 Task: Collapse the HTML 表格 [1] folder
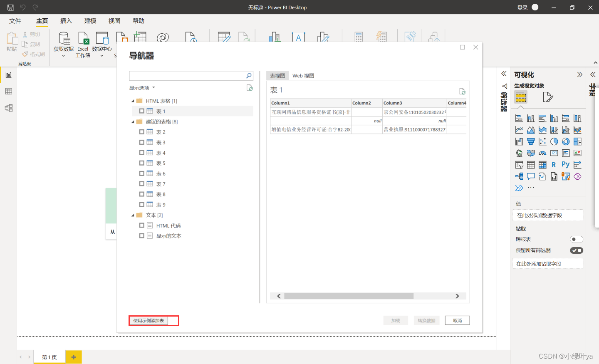click(x=133, y=101)
